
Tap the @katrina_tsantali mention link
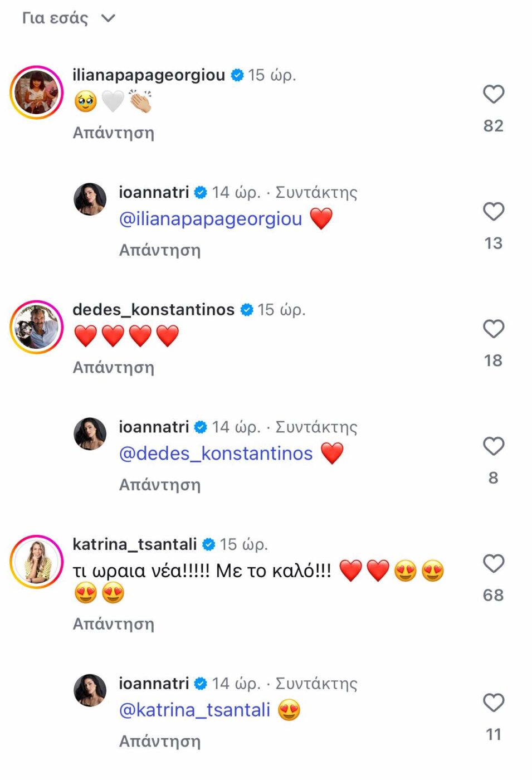194,710
